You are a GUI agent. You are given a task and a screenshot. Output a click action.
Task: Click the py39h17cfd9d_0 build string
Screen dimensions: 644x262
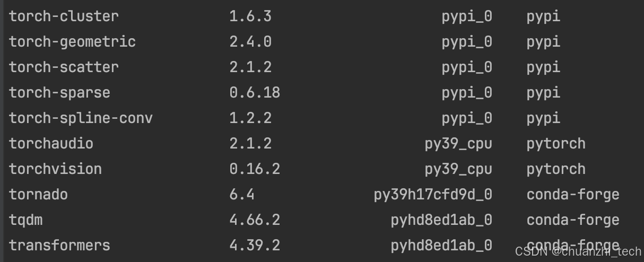pyautogui.click(x=433, y=195)
